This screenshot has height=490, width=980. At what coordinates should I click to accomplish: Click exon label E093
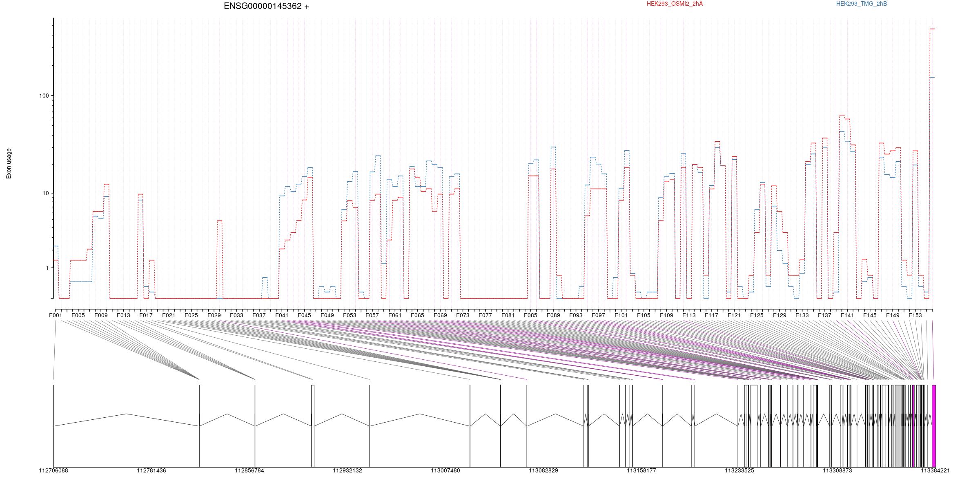pos(576,315)
